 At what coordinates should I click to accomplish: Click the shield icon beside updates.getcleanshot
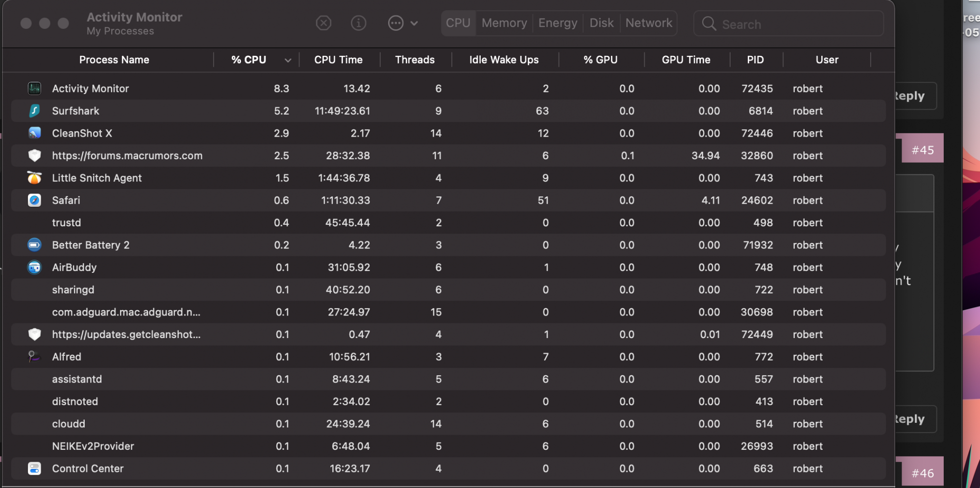pos(34,334)
